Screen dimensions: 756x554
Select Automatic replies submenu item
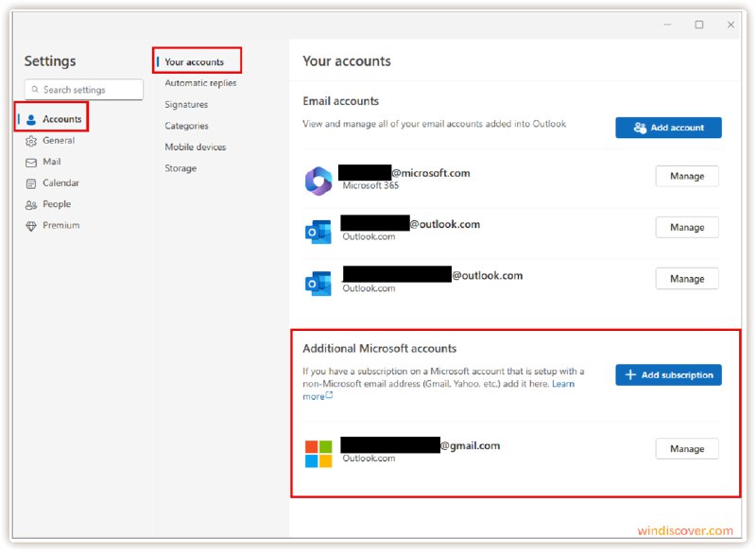coord(200,83)
